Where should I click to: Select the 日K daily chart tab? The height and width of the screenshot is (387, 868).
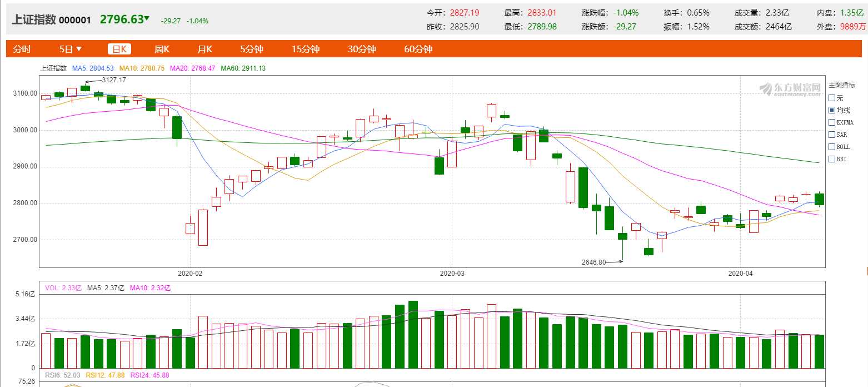[x=119, y=49]
